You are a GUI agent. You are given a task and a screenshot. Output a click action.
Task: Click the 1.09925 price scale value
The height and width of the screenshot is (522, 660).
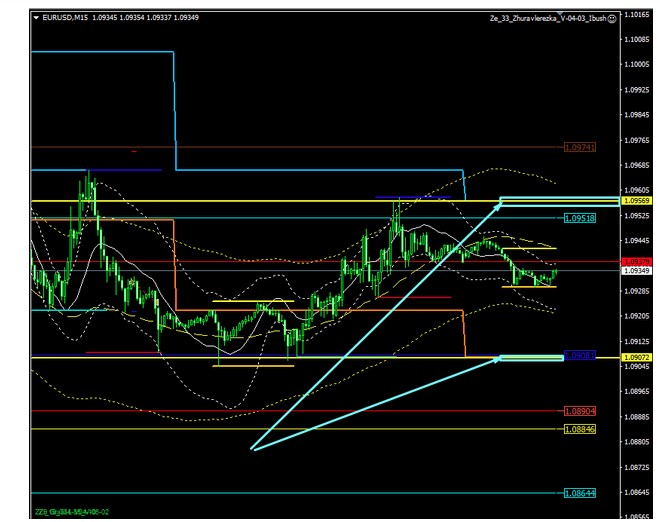coord(636,90)
